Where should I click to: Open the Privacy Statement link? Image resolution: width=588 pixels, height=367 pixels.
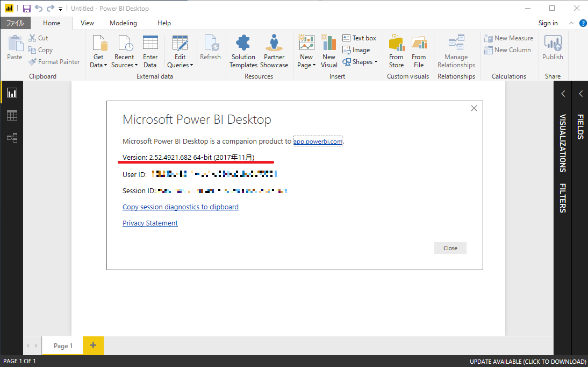pos(150,223)
